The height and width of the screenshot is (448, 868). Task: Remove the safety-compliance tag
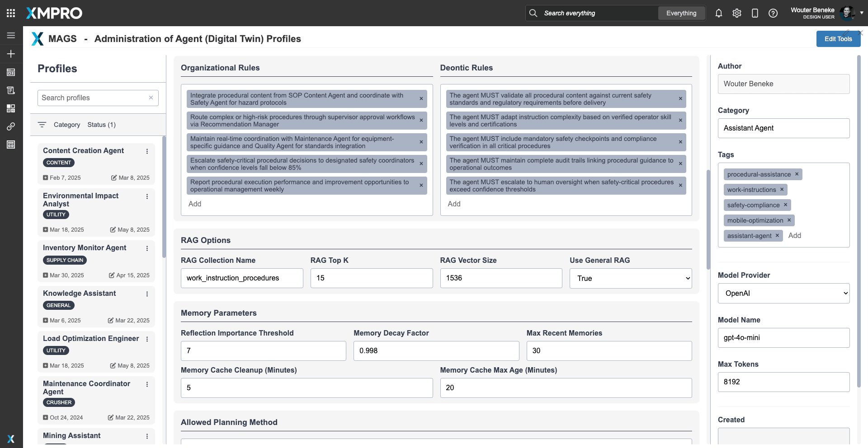(785, 205)
